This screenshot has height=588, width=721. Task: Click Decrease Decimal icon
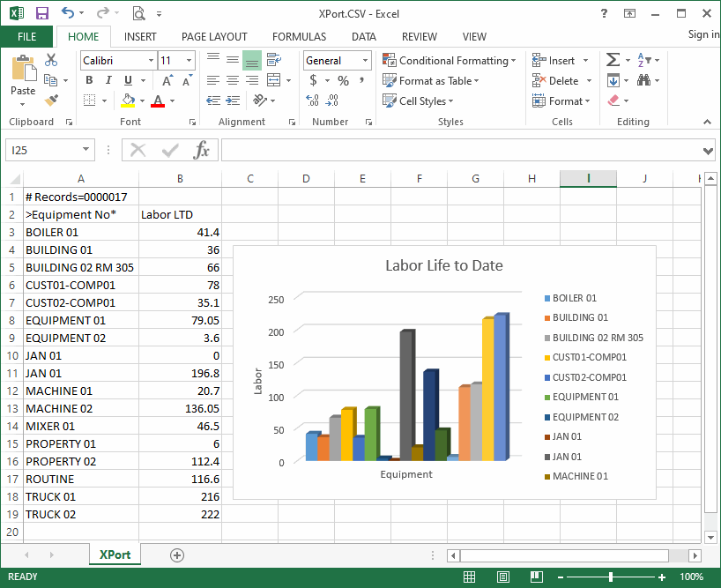[332, 100]
